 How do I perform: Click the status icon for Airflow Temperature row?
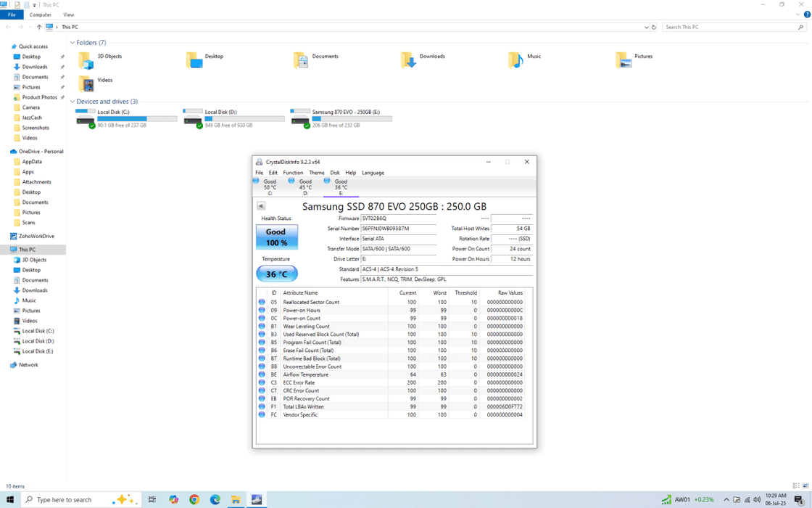click(x=262, y=374)
